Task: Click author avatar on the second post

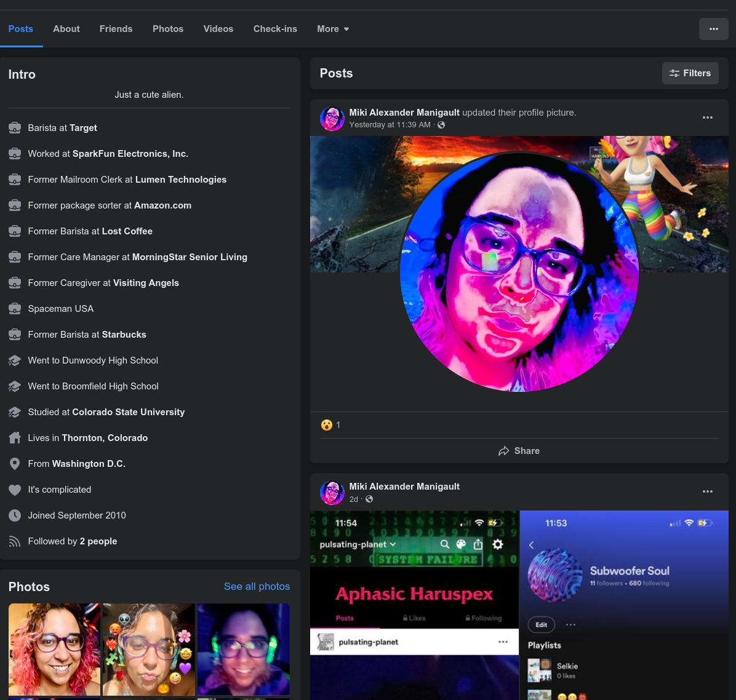Action: [332, 492]
